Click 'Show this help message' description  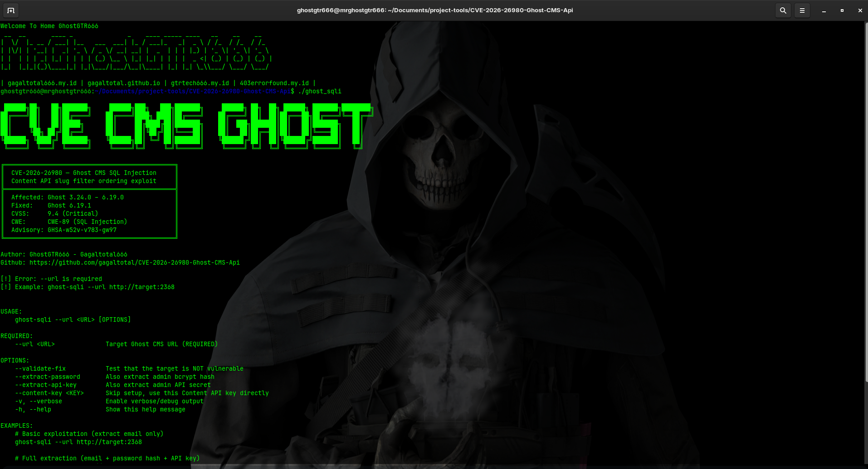pyautogui.click(x=146, y=410)
